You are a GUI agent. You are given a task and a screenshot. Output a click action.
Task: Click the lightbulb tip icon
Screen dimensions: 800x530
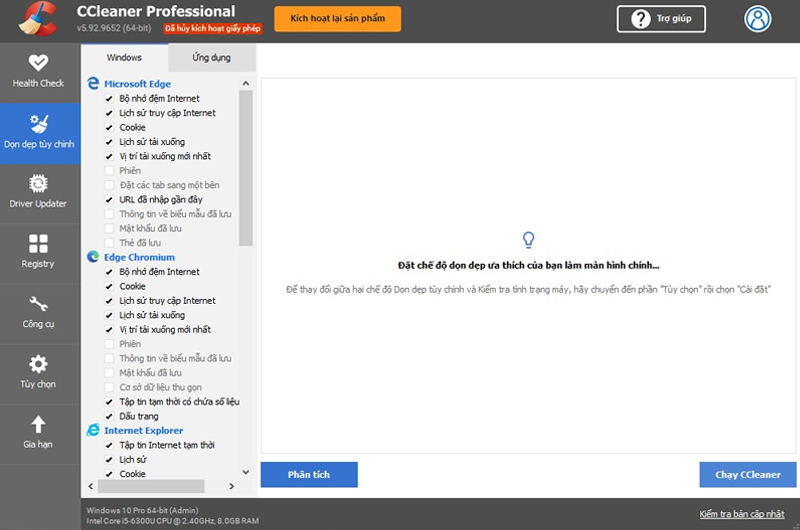click(529, 240)
